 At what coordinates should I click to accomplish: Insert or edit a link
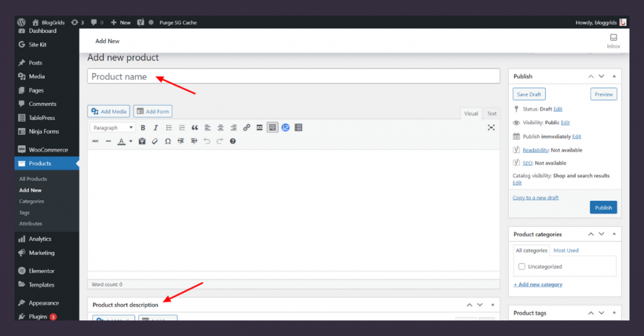click(247, 127)
